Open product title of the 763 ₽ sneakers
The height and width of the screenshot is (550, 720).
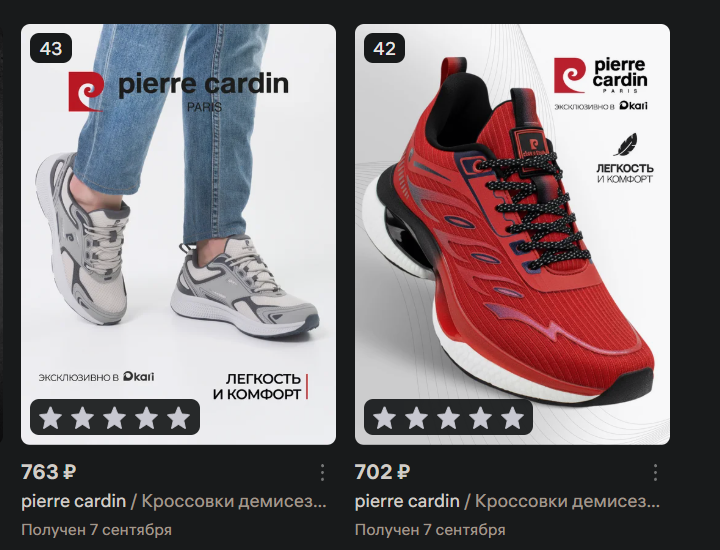point(234,501)
